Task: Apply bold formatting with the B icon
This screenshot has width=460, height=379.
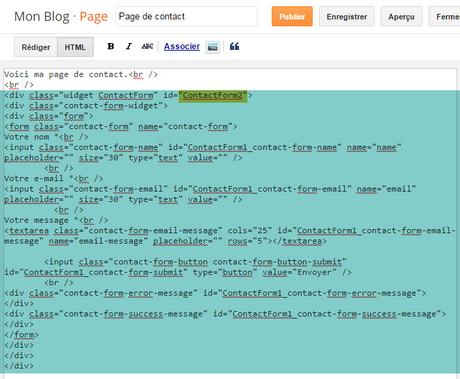Action: click(x=111, y=46)
